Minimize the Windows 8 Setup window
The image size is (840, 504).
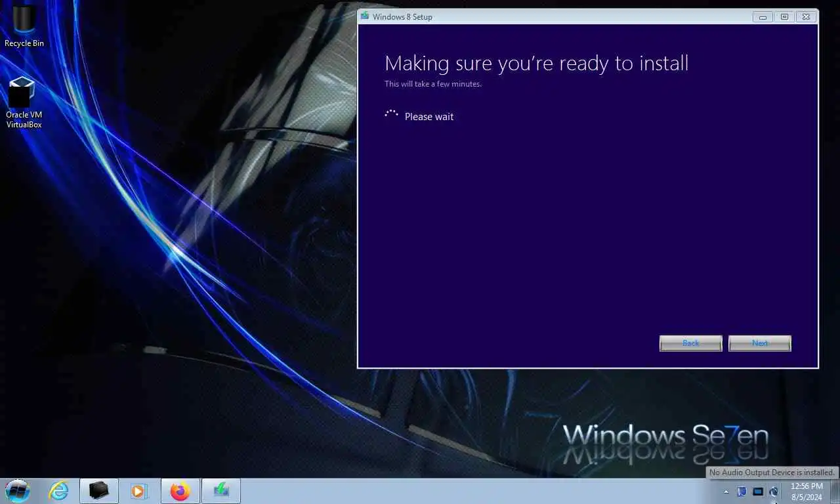(763, 17)
